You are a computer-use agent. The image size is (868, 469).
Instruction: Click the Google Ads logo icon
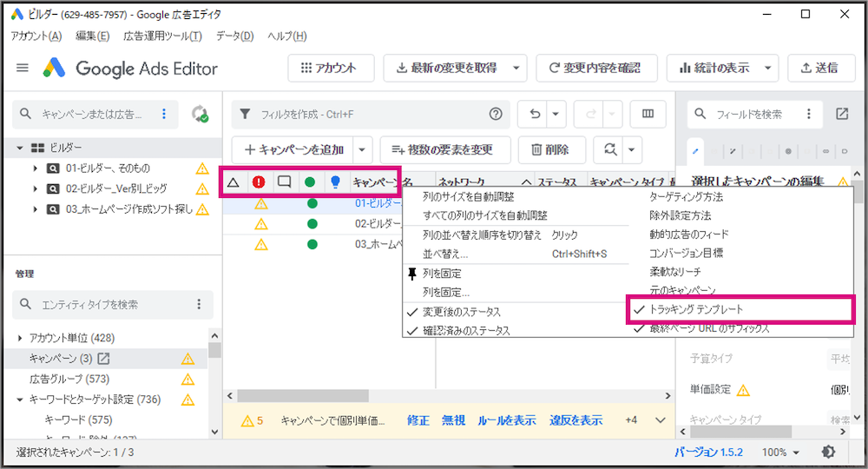[54, 68]
